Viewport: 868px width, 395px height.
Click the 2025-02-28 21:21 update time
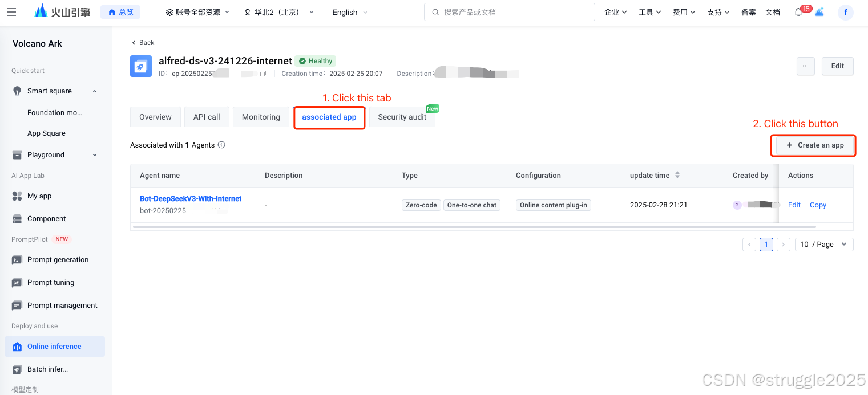pos(659,205)
